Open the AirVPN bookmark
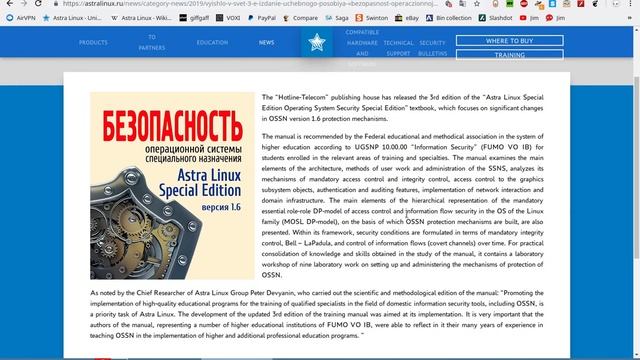640x360 pixels. [21, 18]
